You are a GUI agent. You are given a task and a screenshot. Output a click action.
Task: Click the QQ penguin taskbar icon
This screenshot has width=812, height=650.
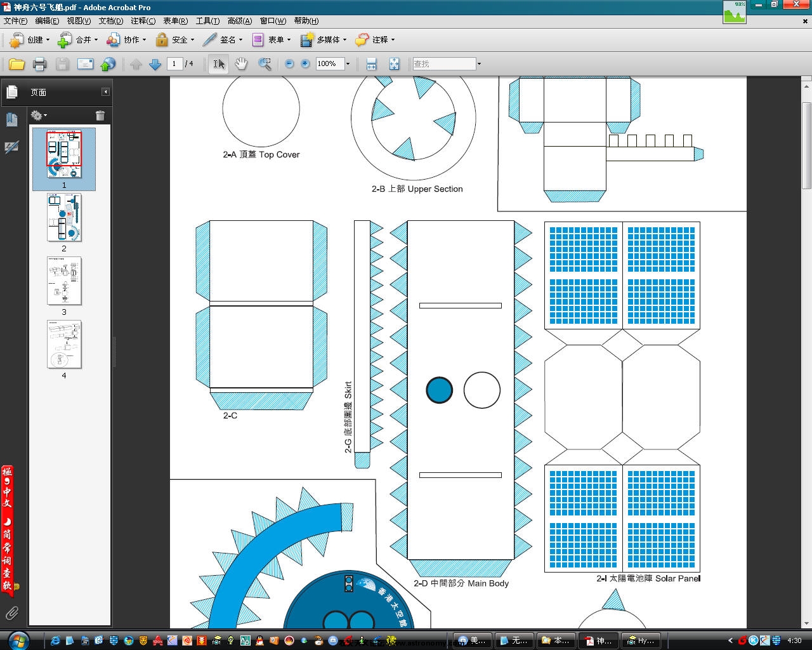pos(260,640)
